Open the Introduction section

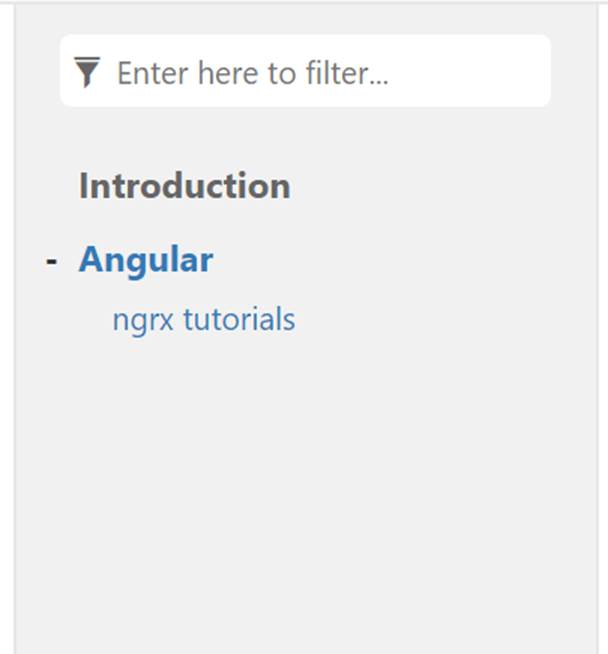(x=184, y=186)
